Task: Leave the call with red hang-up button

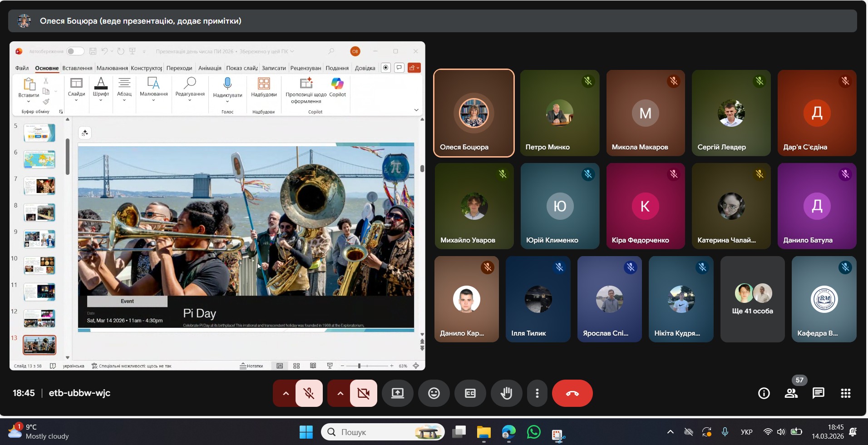Action: [x=572, y=393]
